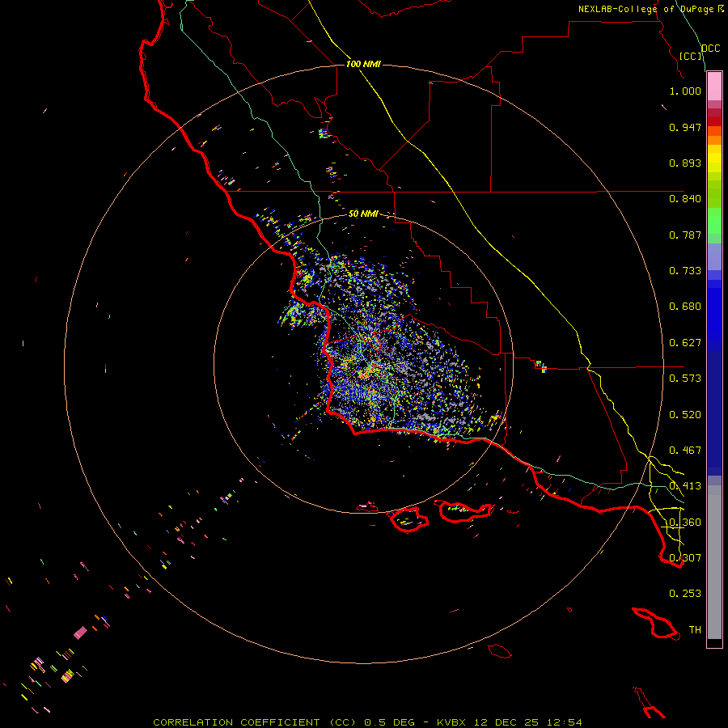Select the 0.893 color scale value
The width and height of the screenshot is (728, 728).
pyautogui.click(x=685, y=163)
